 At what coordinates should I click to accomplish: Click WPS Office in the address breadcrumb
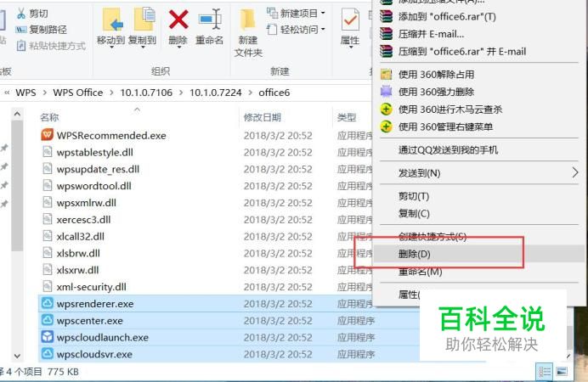pos(78,93)
